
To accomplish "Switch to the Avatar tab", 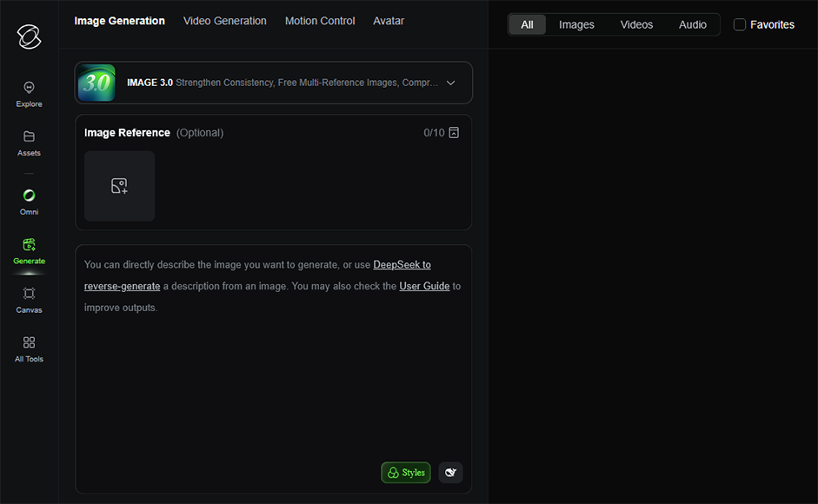I will tap(389, 21).
